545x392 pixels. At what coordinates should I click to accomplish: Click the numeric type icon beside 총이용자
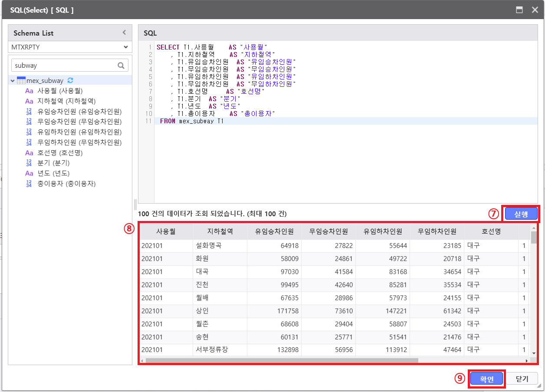(x=29, y=184)
